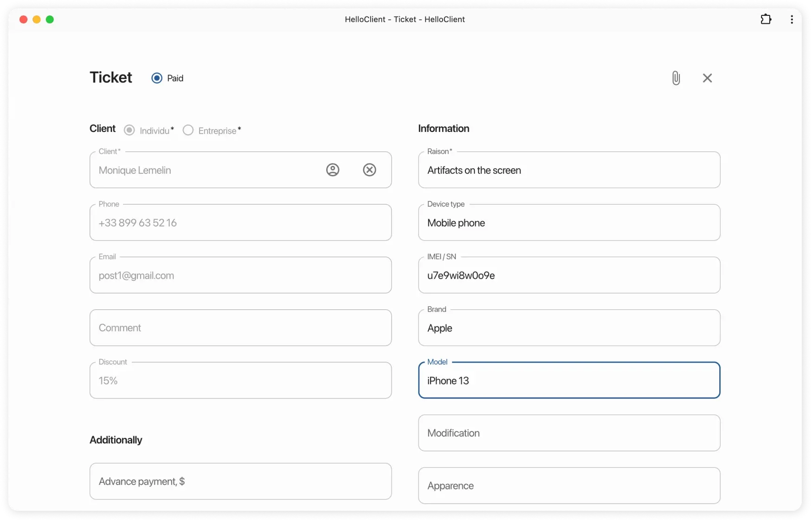
Task: Select the Individu client type
Action: point(129,130)
